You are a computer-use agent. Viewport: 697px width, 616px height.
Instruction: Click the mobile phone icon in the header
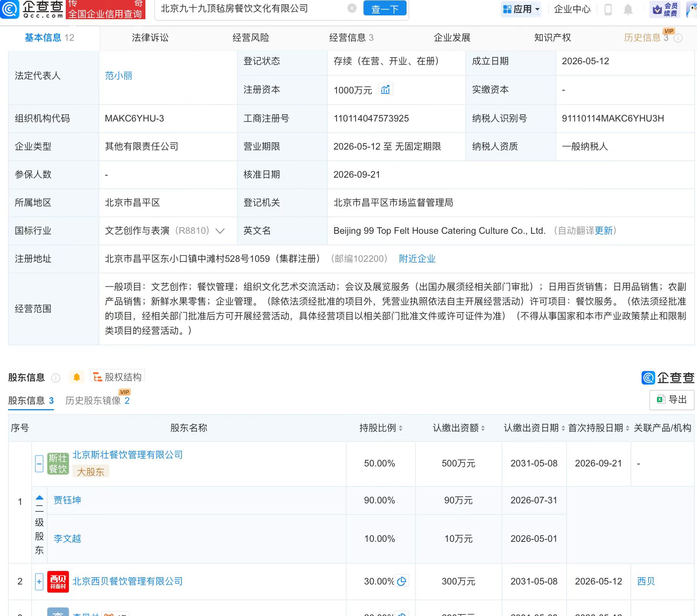point(608,9)
